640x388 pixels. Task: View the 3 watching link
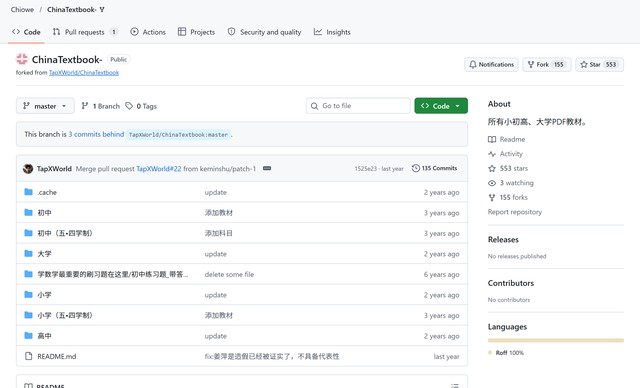click(x=511, y=183)
